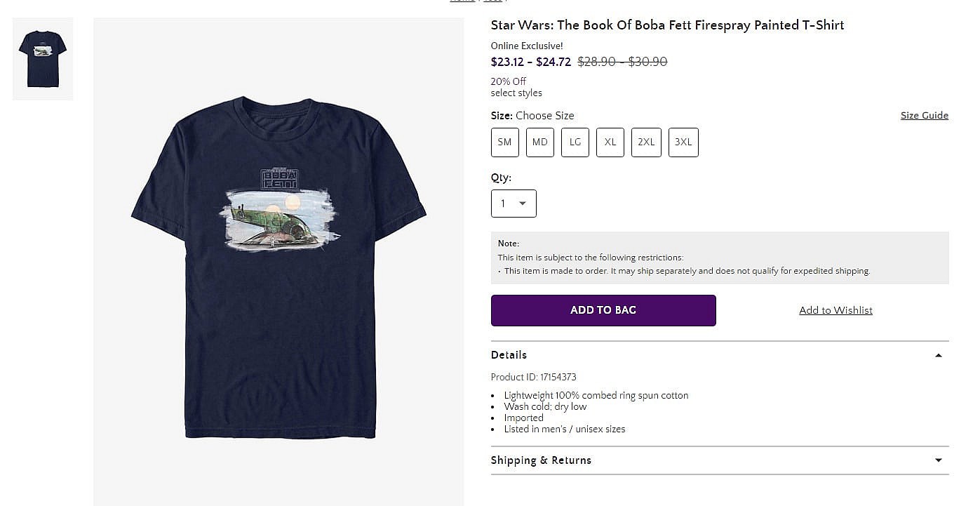The width and height of the screenshot is (980, 506).
Task: Click the Add to Wishlist link
Action: [835, 310]
